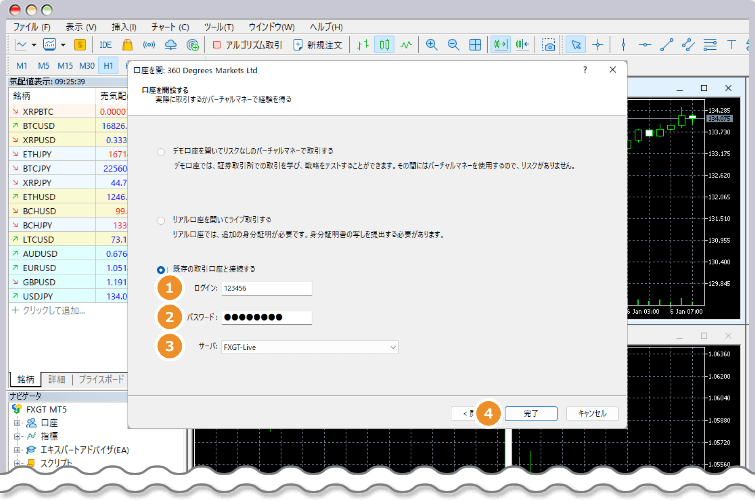Toggle the auto scroll chart icon
The height and width of the screenshot is (500, 755).
pos(500,45)
